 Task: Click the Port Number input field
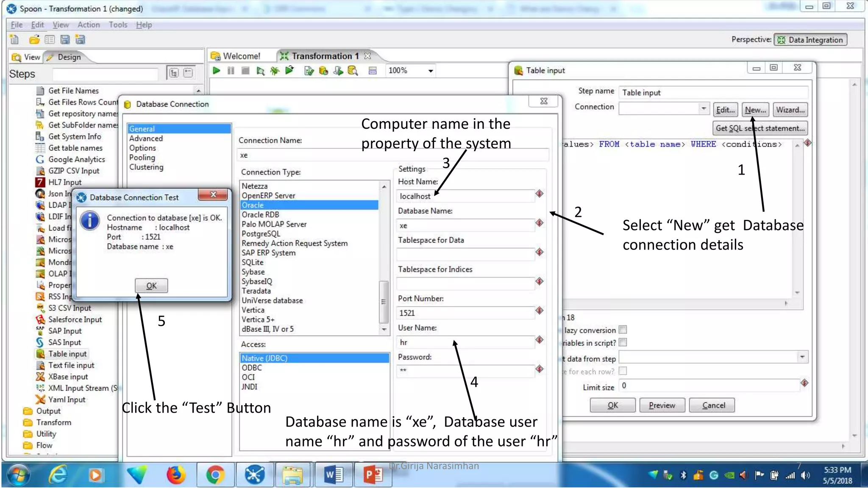[x=465, y=313]
